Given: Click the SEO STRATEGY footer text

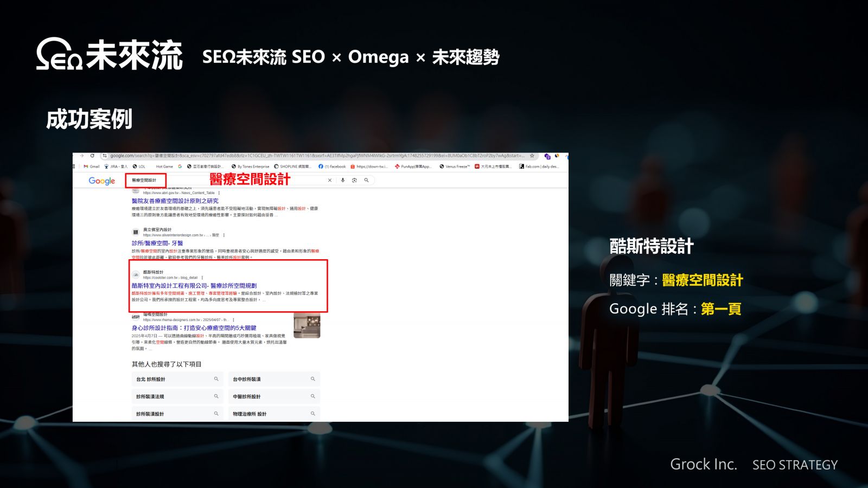Looking at the screenshot, I should [x=795, y=465].
